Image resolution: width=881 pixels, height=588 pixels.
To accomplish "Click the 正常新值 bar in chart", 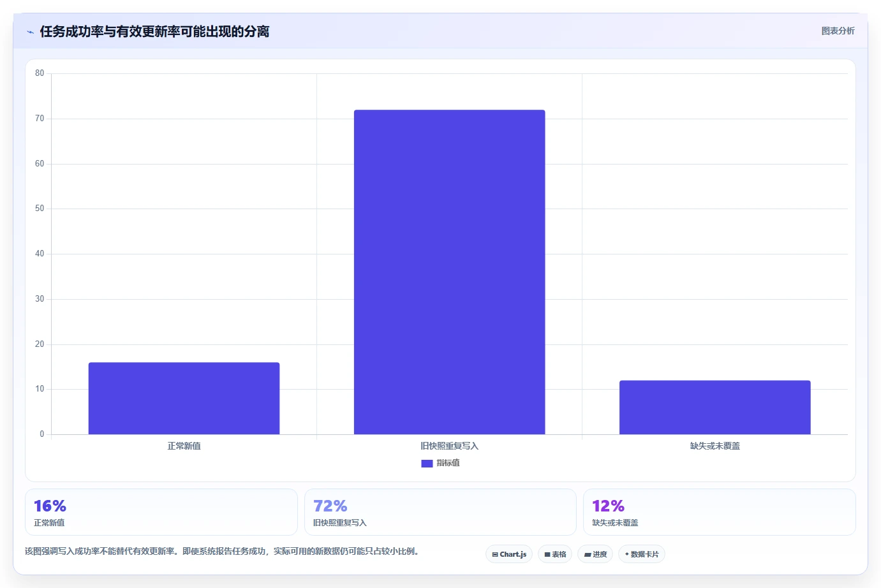I will (184, 399).
